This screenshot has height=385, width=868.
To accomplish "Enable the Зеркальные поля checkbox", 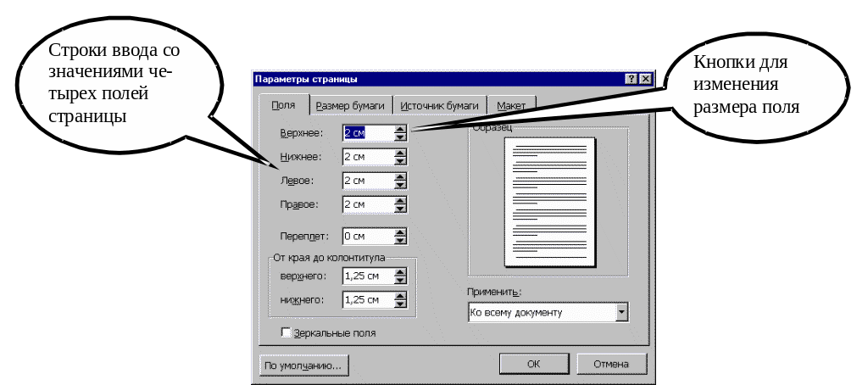I will (x=287, y=332).
